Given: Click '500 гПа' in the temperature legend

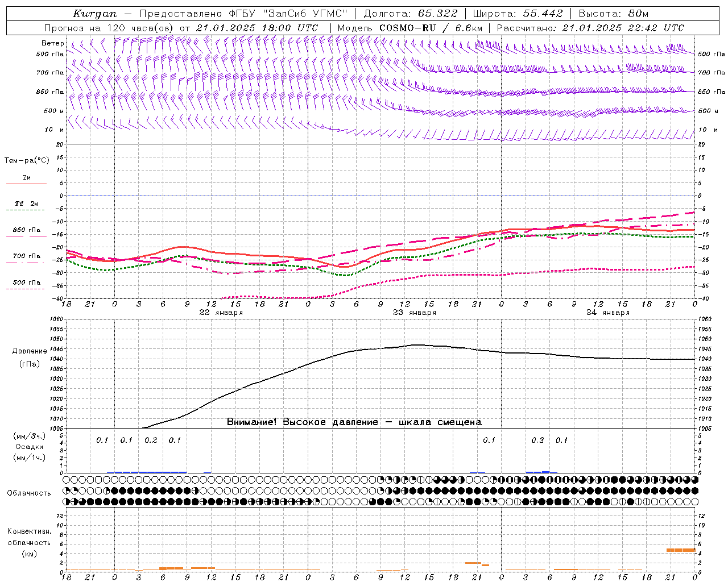Looking at the screenshot, I should click(27, 282).
